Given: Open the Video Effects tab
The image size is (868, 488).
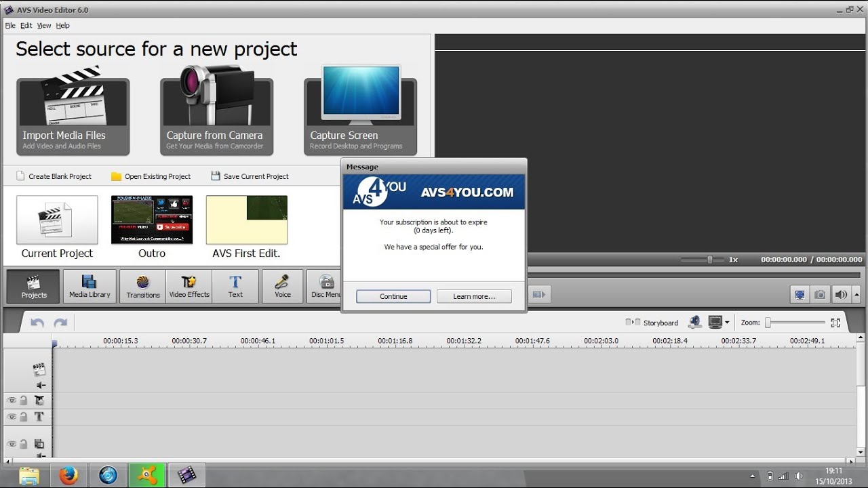Looking at the screenshot, I should [x=189, y=286].
